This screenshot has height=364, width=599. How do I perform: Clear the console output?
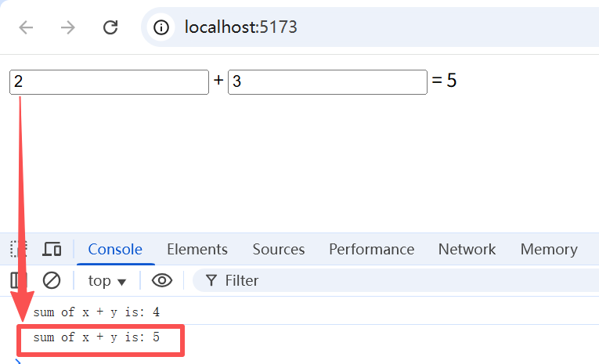52,280
